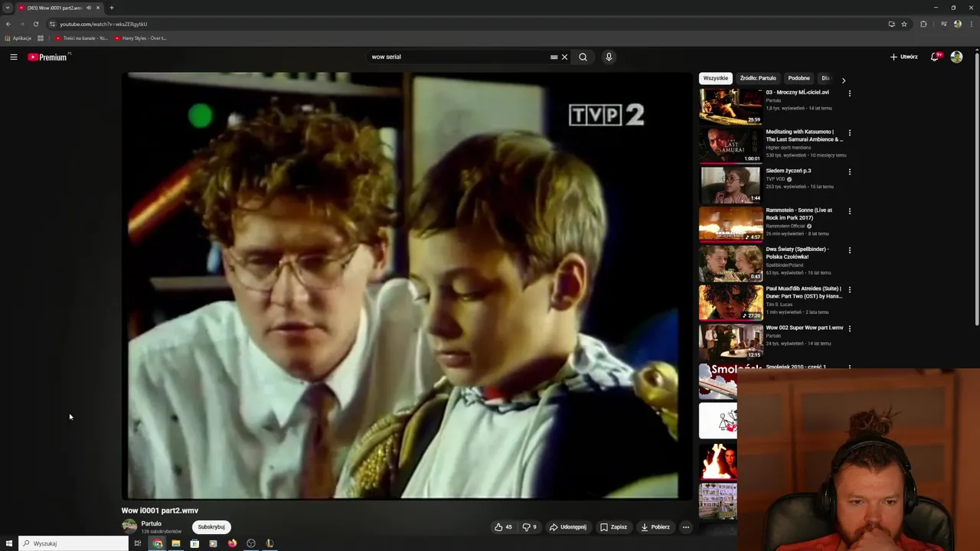Go back in browser history

click(x=8, y=24)
